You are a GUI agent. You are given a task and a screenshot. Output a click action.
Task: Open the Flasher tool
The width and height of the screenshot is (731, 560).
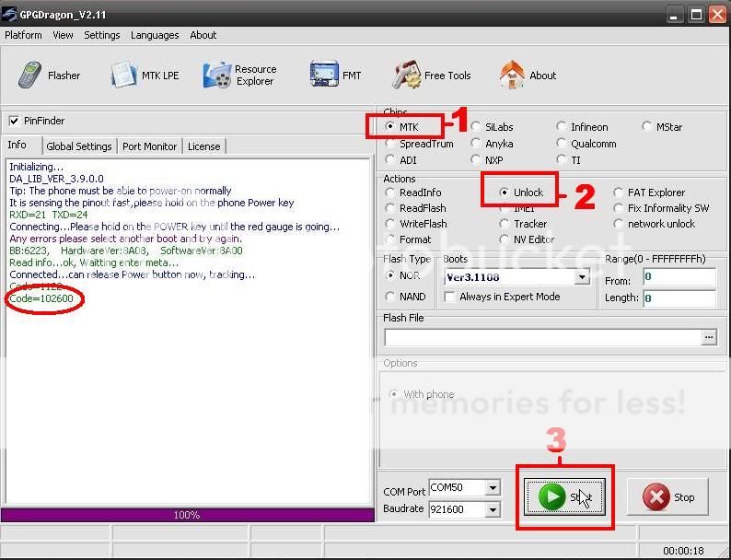pyautogui.click(x=50, y=76)
